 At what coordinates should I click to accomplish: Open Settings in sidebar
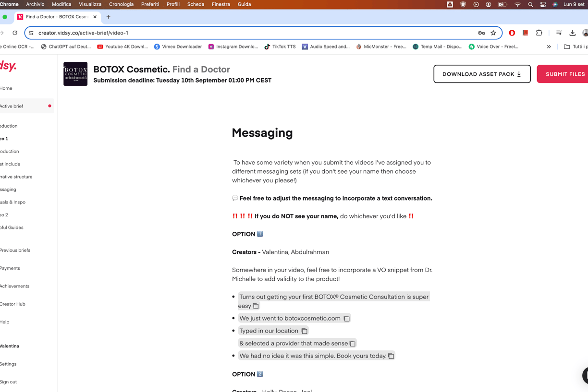tap(8, 364)
